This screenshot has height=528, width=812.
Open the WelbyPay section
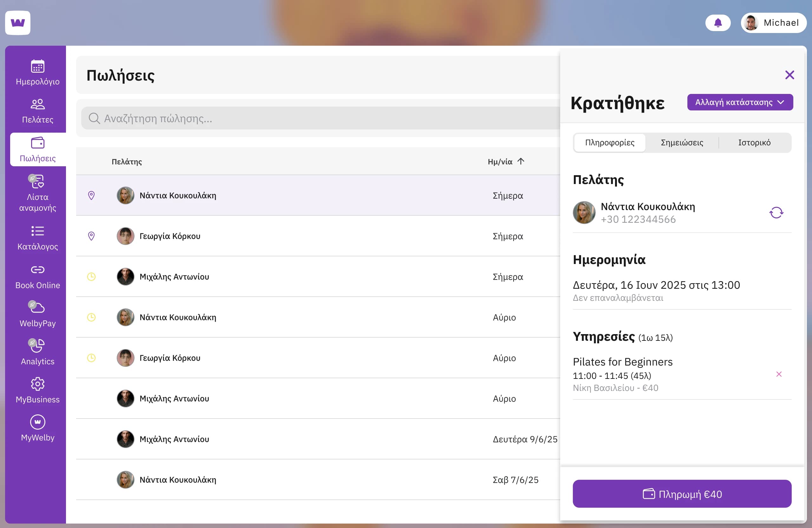37,314
